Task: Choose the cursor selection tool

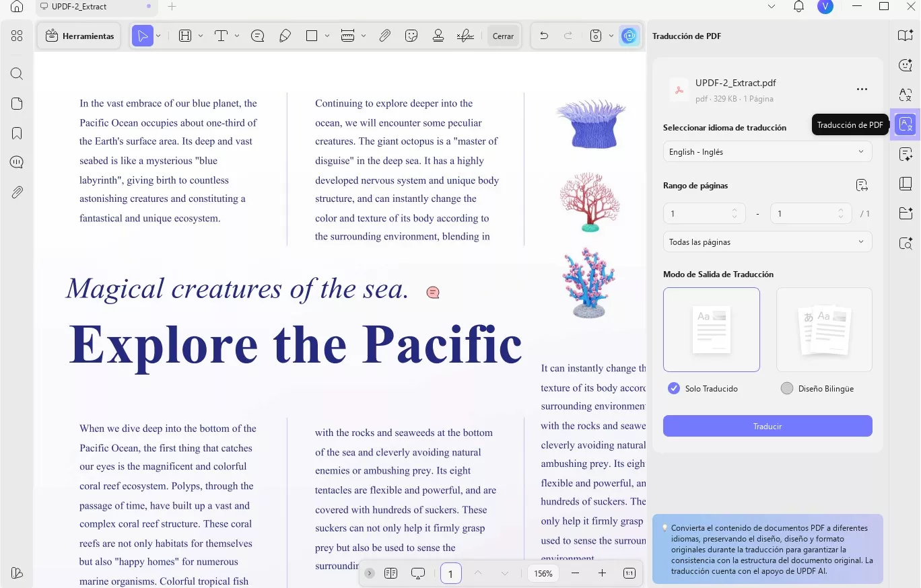Action: click(142, 36)
